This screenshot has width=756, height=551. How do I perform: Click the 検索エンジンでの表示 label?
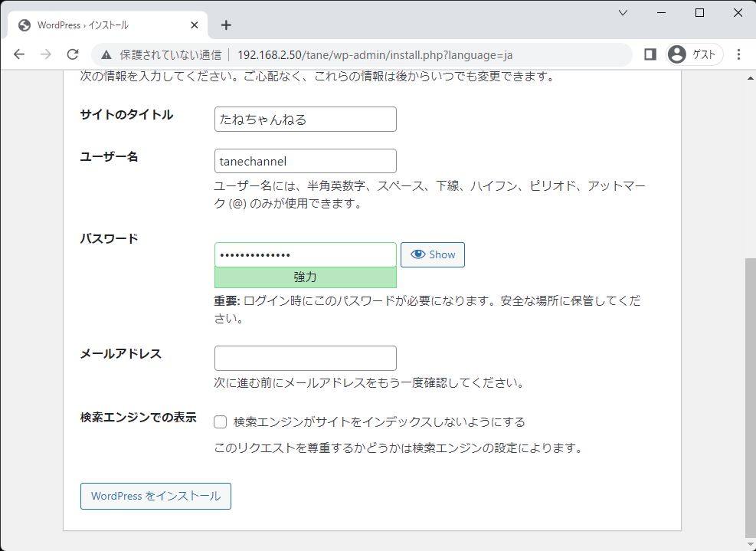139,418
